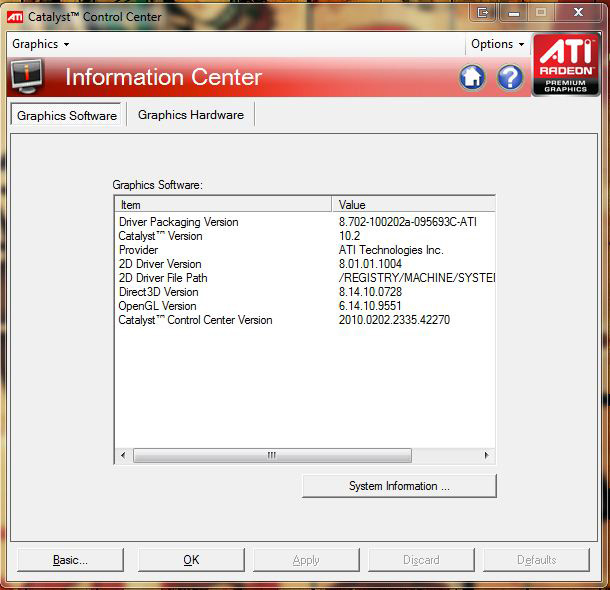Click the Defaults button

click(536, 560)
